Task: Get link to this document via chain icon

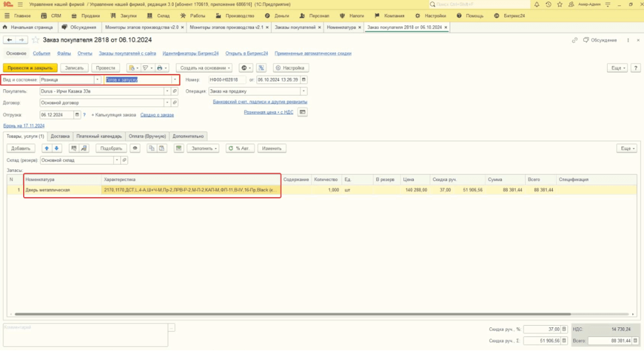Action: (574, 40)
